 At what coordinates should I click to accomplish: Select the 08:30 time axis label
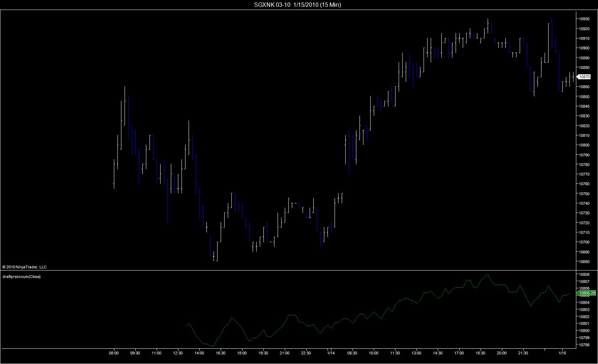[x=352, y=353]
